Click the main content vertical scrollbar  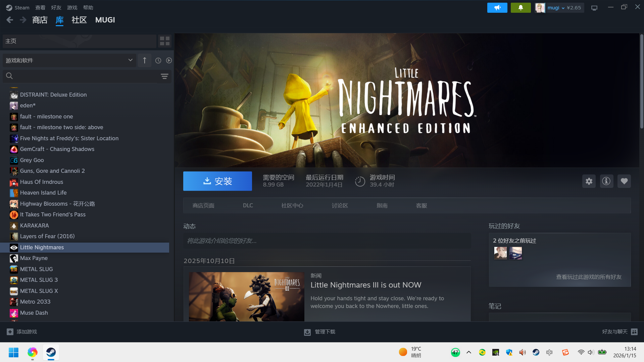coord(641,81)
